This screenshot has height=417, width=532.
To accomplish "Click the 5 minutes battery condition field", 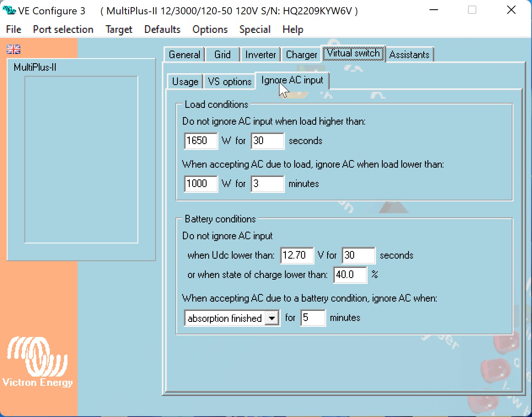I will tap(313, 318).
